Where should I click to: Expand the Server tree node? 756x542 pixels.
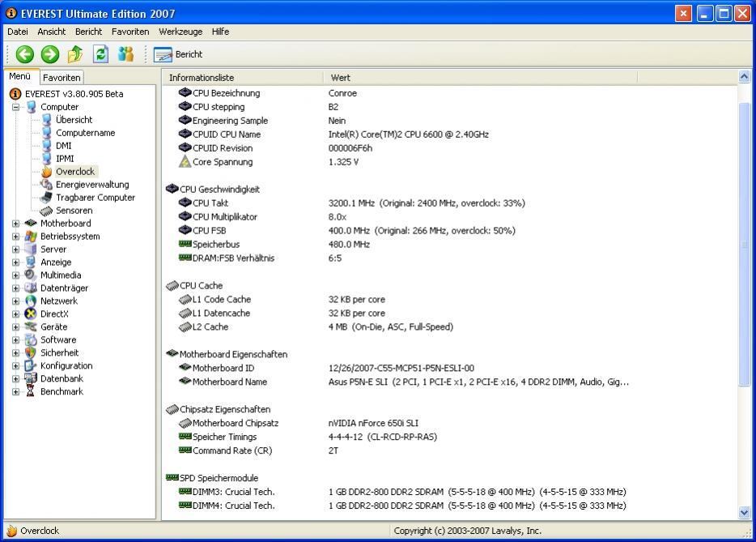point(16,250)
